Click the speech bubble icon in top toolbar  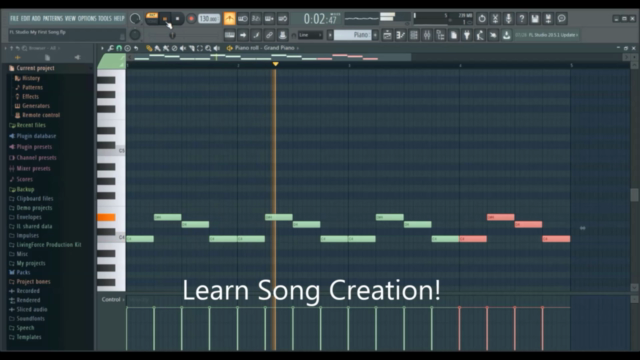tap(561, 18)
